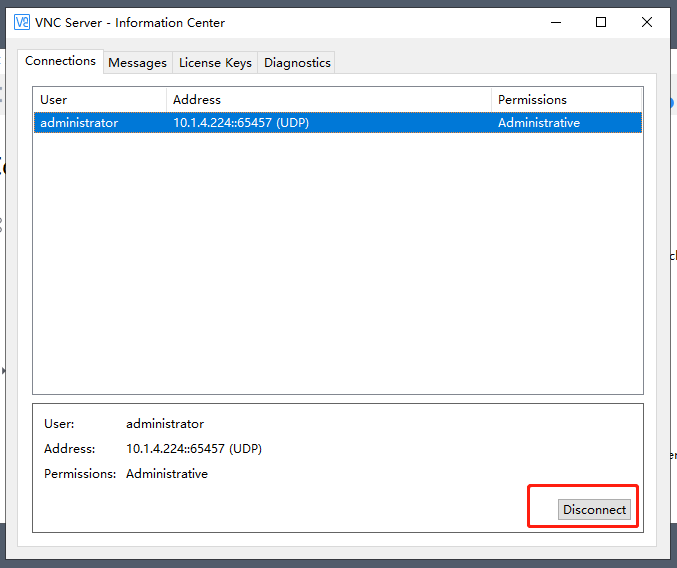Click the Administrative permissions cell in list

pyautogui.click(x=539, y=123)
